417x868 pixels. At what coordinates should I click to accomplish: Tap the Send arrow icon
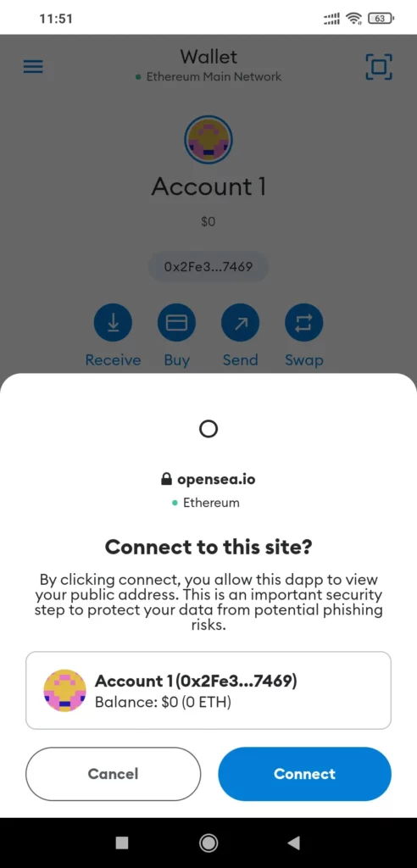[241, 322]
